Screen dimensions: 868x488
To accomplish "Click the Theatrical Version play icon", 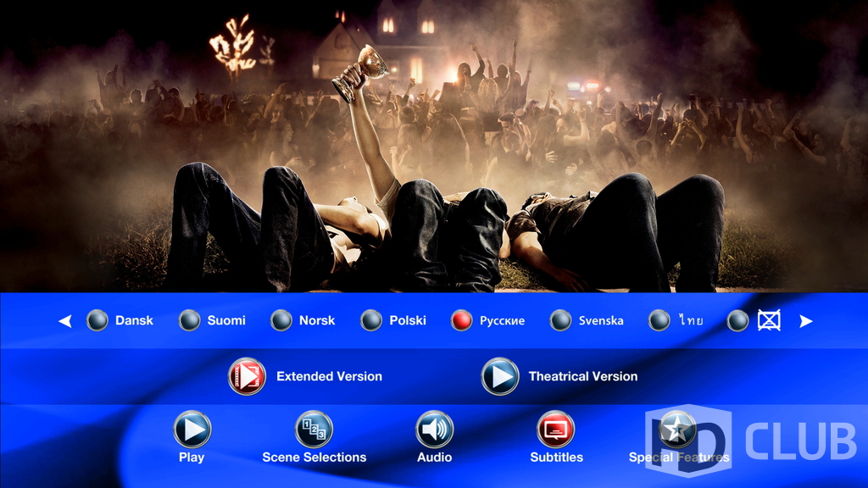I will [500, 376].
